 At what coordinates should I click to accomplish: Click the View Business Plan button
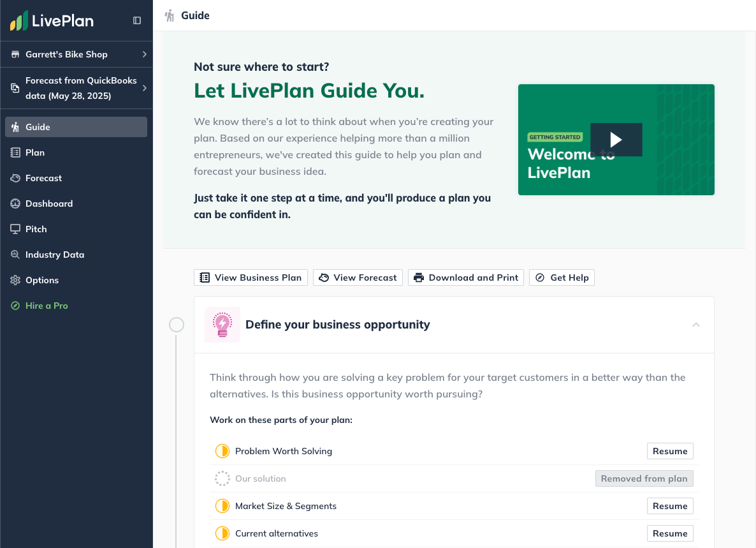coord(251,278)
